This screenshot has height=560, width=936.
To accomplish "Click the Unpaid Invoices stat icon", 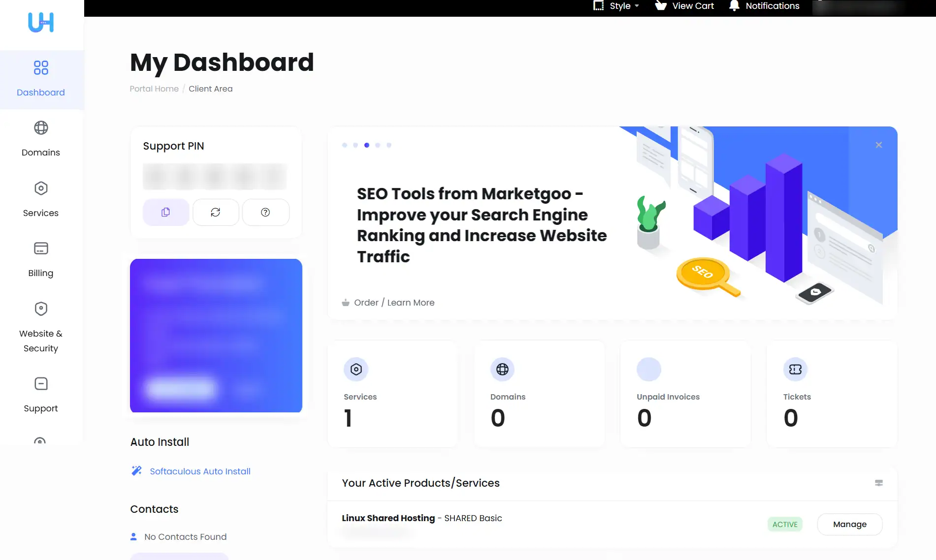I will 649,369.
